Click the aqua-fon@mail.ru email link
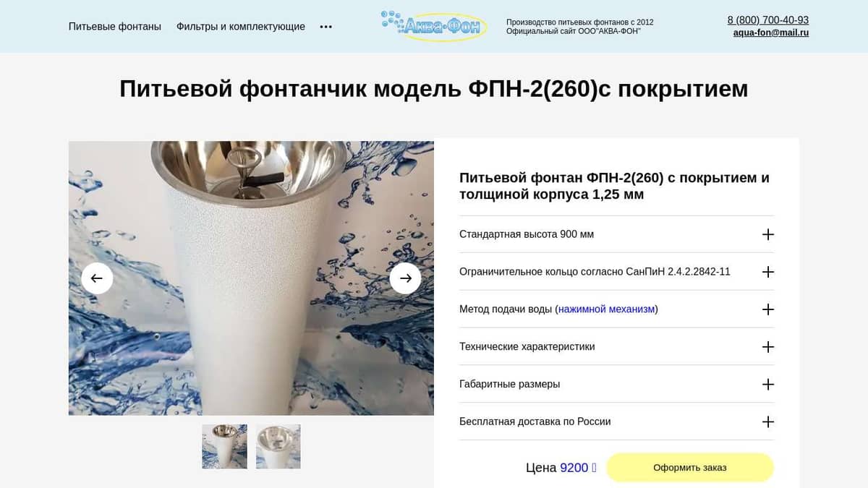Screen dimensions: 868x488 point(771,33)
